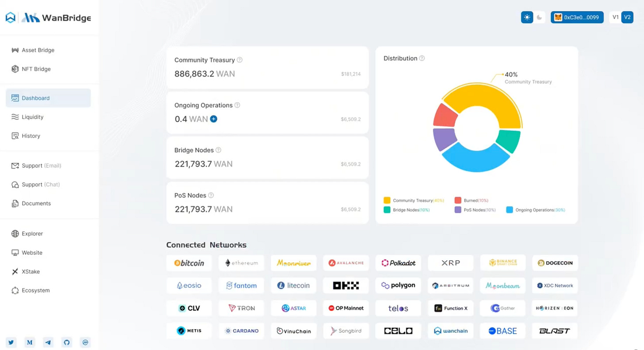The width and height of the screenshot is (644, 350).
Task: Click the $181,214 treasury amount
Action: click(x=351, y=74)
